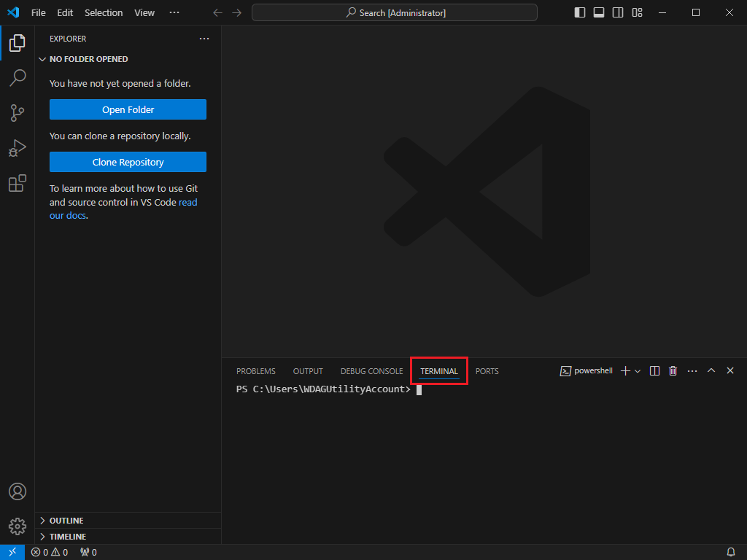This screenshot has width=747, height=560.
Task: Click the Search command center field
Action: click(x=395, y=12)
